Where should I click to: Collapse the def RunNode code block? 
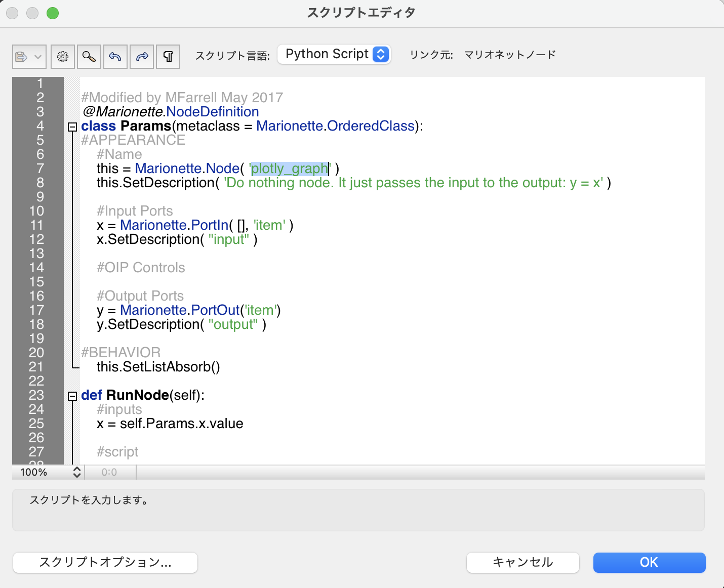72,396
